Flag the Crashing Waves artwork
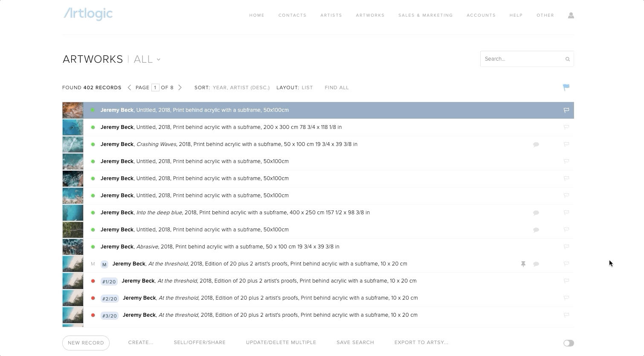Viewport: 644px width, 356px height. [566, 144]
